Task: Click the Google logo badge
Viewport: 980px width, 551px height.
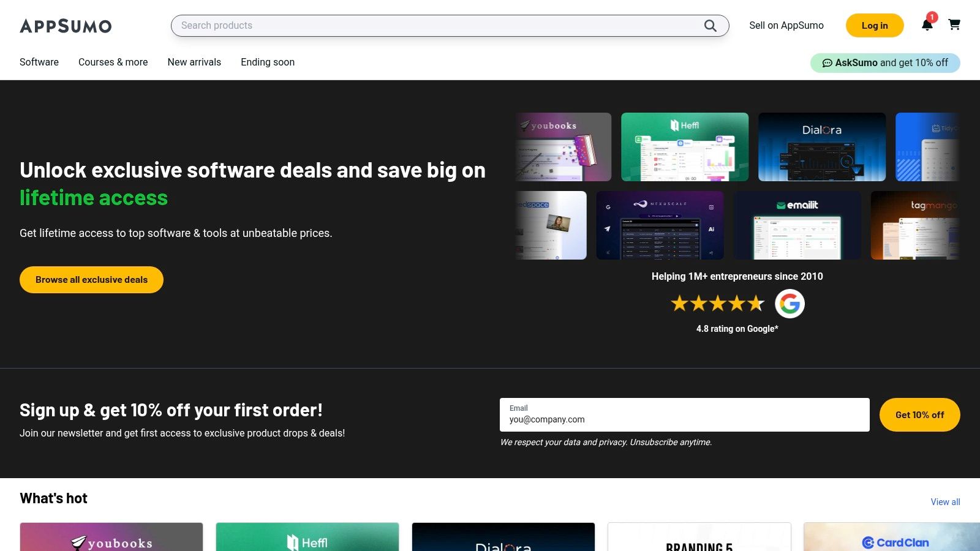Action: click(790, 304)
